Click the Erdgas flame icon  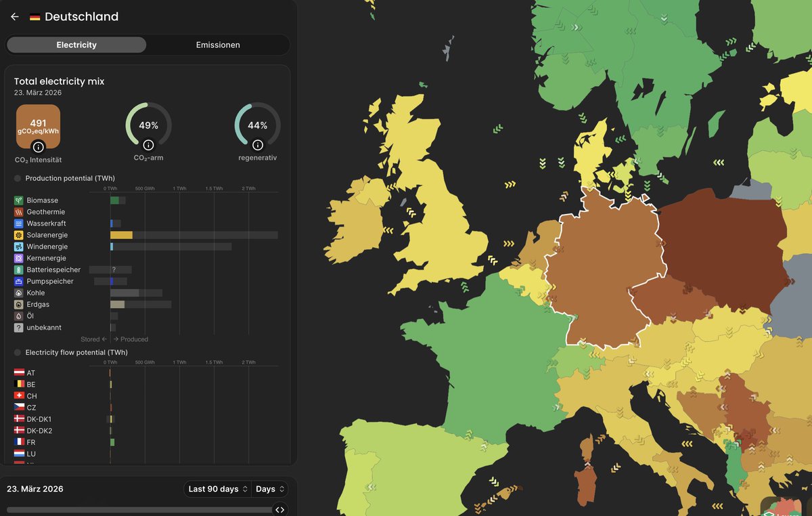pos(19,305)
